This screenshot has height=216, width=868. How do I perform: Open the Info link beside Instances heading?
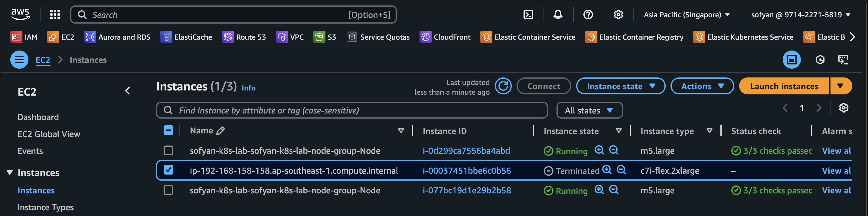point(249,88)
